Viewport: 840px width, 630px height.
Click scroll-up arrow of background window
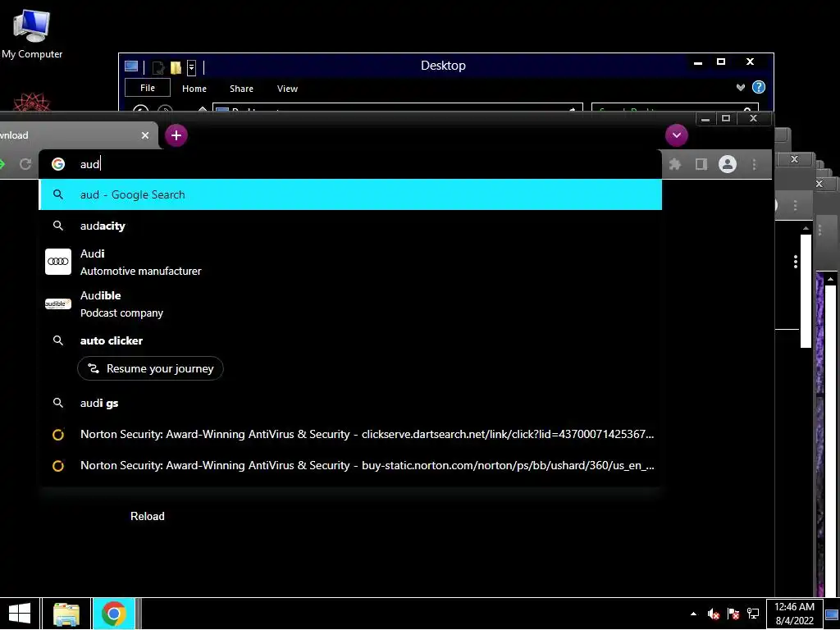pos(806,228)
